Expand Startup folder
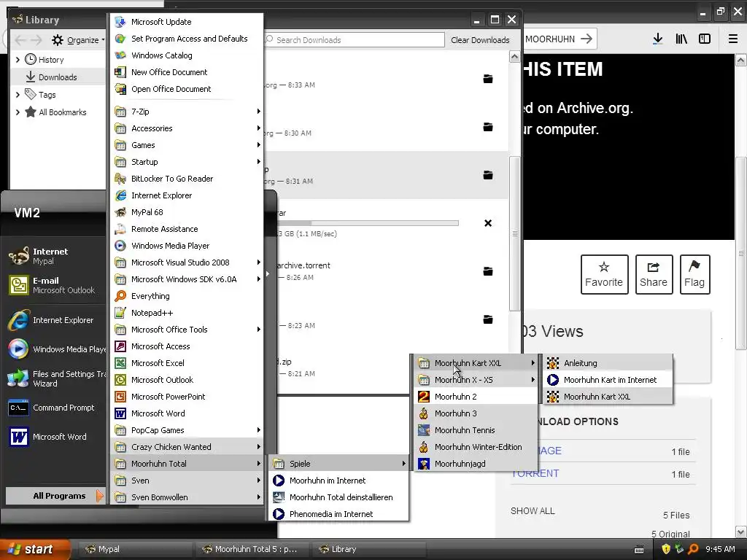747x560 pixels. click(187, 162)
